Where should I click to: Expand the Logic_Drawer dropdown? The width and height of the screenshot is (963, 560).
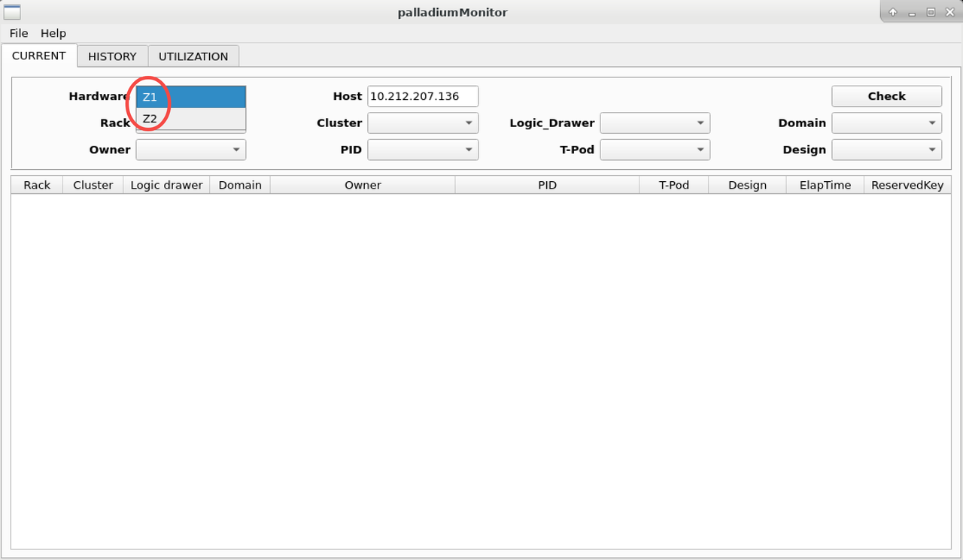pyautogui.click(x=655, y=123)
